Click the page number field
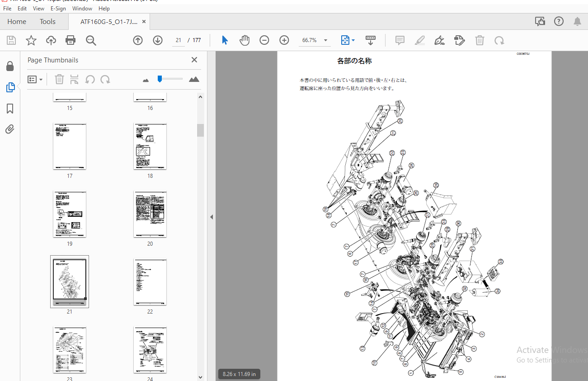588x381 pixels. [179, 40]
